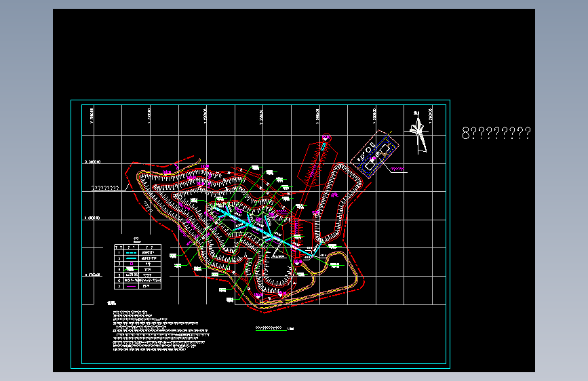Click the magenta square symbol in legend table
The width and height of the screenshot is (588, 381).
132,264
